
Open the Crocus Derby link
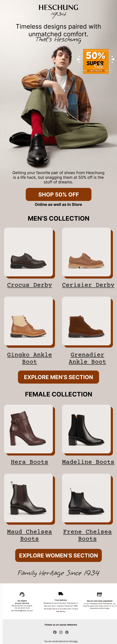point(29,285)
